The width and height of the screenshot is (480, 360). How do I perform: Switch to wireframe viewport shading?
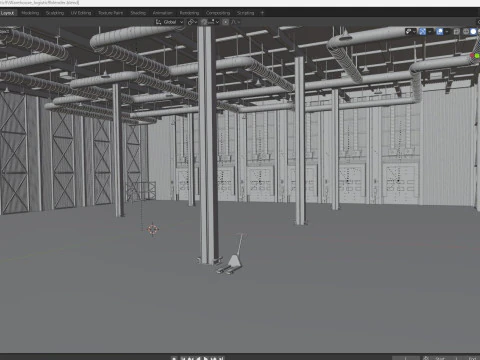[x=466, y=32]
